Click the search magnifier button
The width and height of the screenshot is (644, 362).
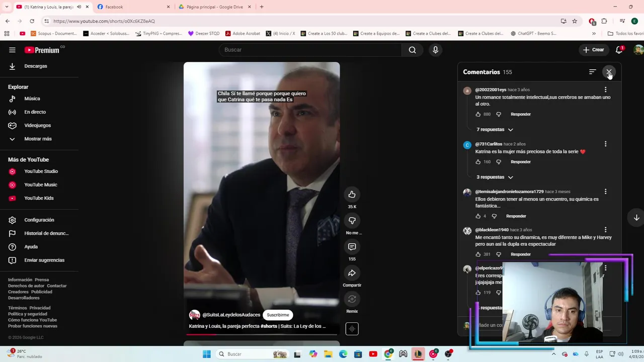coord(412,50)
